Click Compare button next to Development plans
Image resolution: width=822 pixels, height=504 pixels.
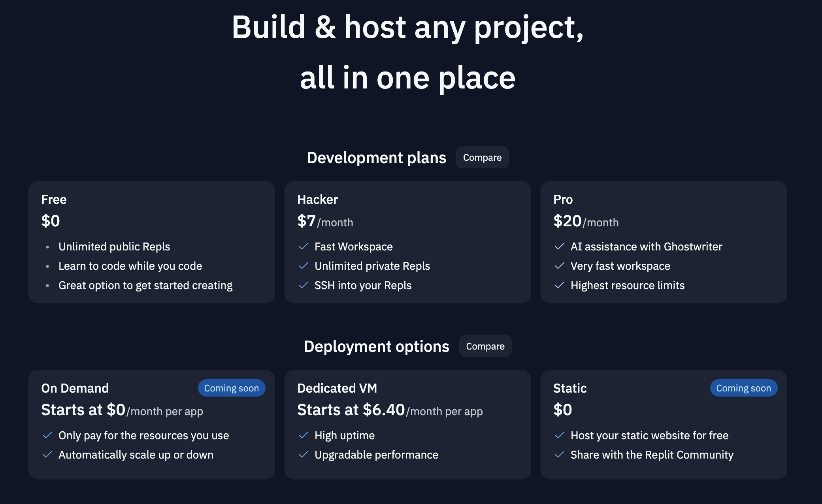482,158
